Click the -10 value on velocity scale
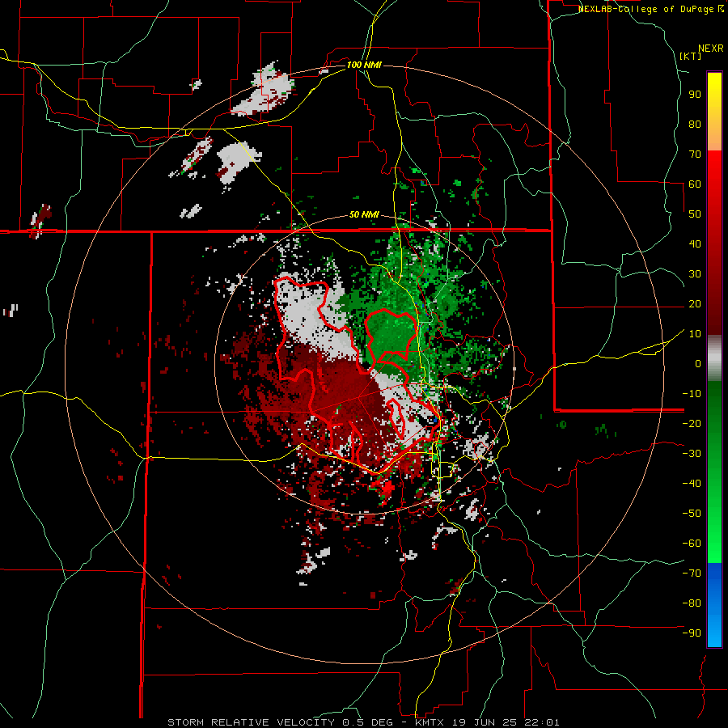728x728 pixels. tap(692, 394)
